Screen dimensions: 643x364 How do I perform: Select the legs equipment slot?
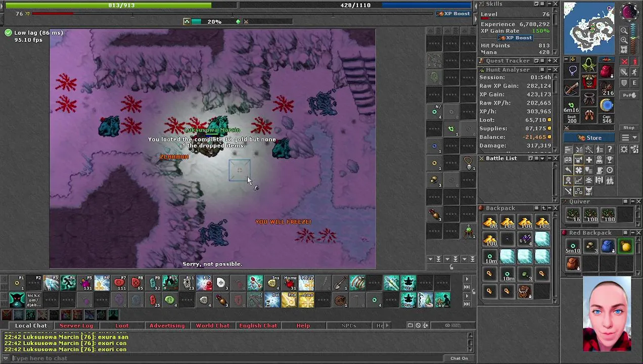click(589, 99)
